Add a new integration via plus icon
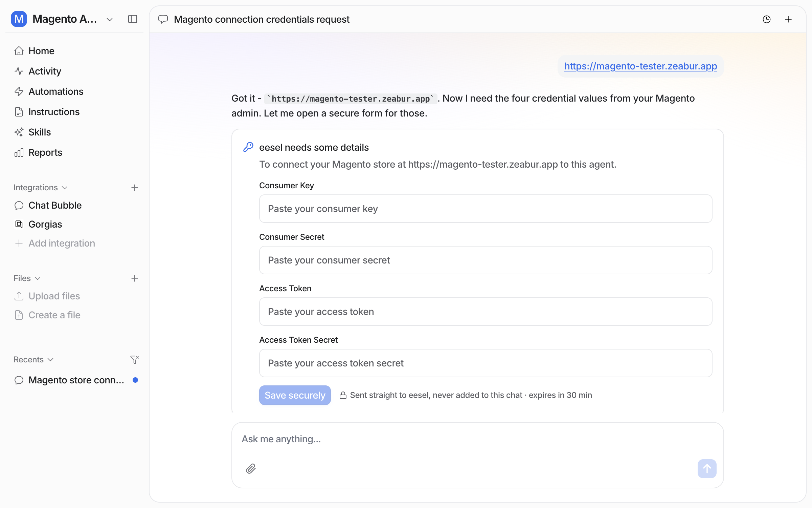The height and width of the screenshot is (508, 812). pyautogui.click(x=135, y=188)
